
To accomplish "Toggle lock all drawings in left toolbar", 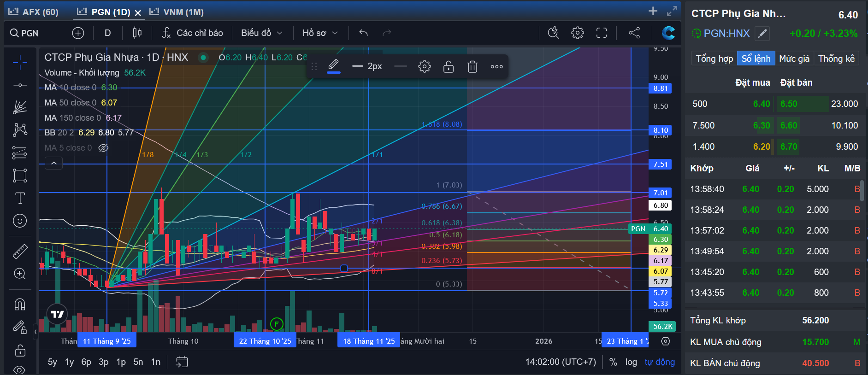I will (20, 351).
